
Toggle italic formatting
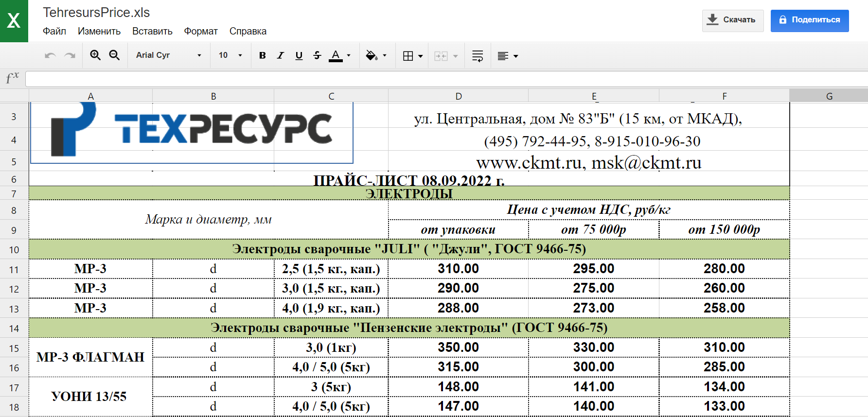point(281,55)
